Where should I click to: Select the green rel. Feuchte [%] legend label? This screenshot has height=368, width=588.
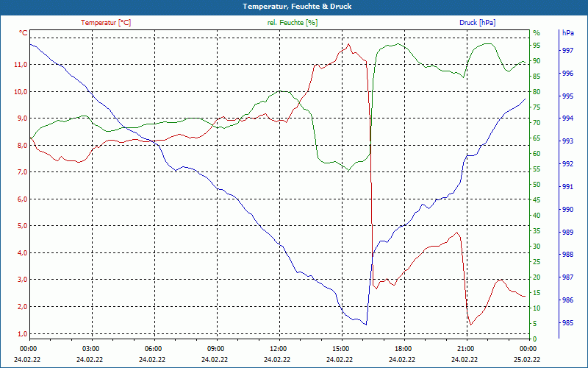pos(292,23)
